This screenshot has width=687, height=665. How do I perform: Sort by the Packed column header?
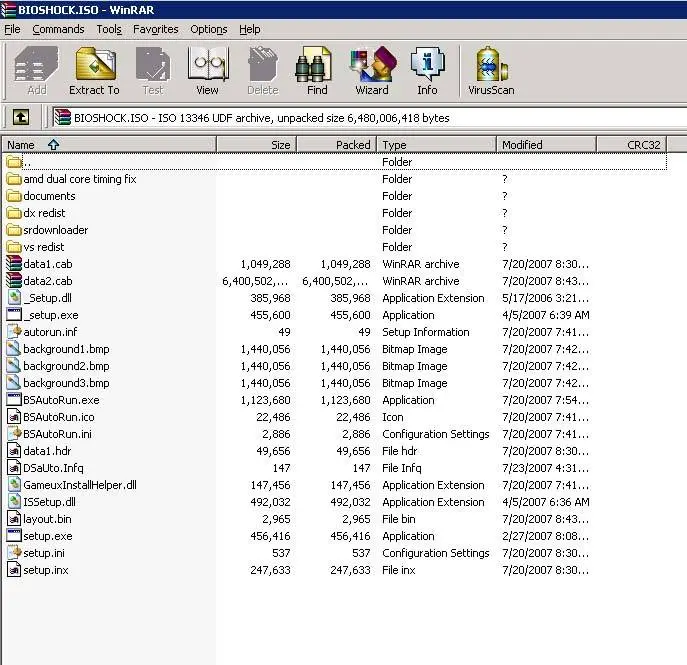coord(337,145)
